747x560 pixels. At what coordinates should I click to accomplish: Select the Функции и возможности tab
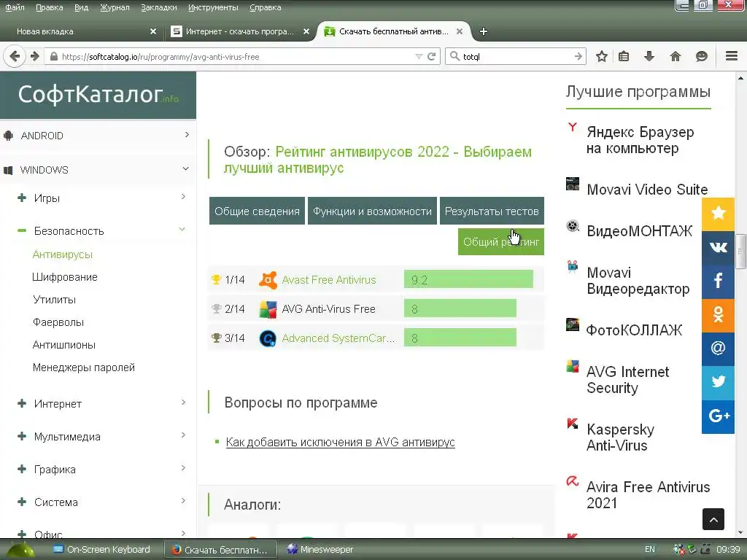[x=372, y=211]
